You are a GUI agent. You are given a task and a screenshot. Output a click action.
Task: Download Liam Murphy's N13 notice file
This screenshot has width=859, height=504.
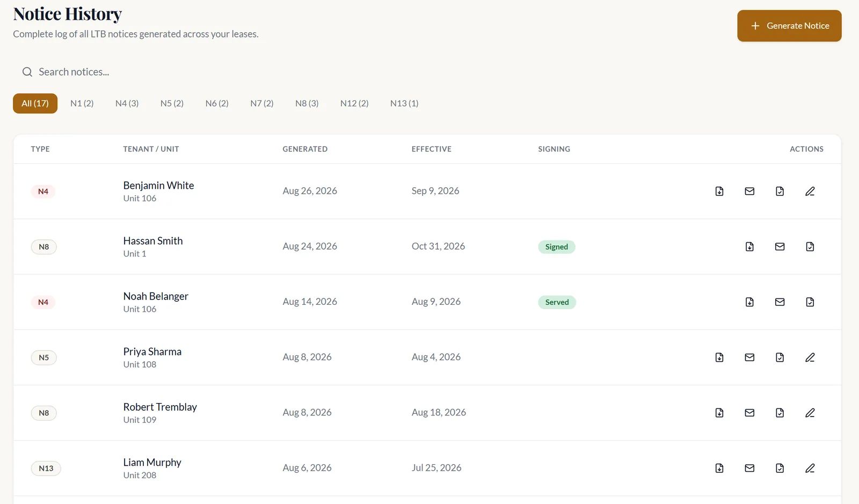719,468
